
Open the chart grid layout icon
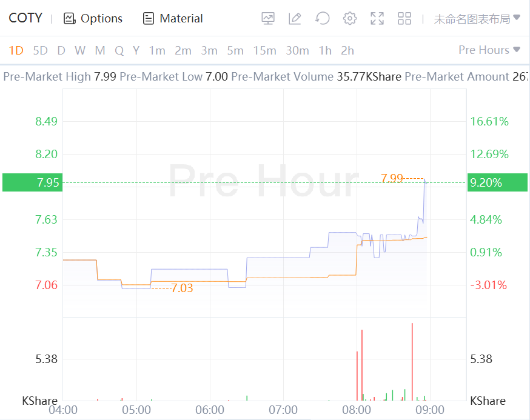pos(404,19)
